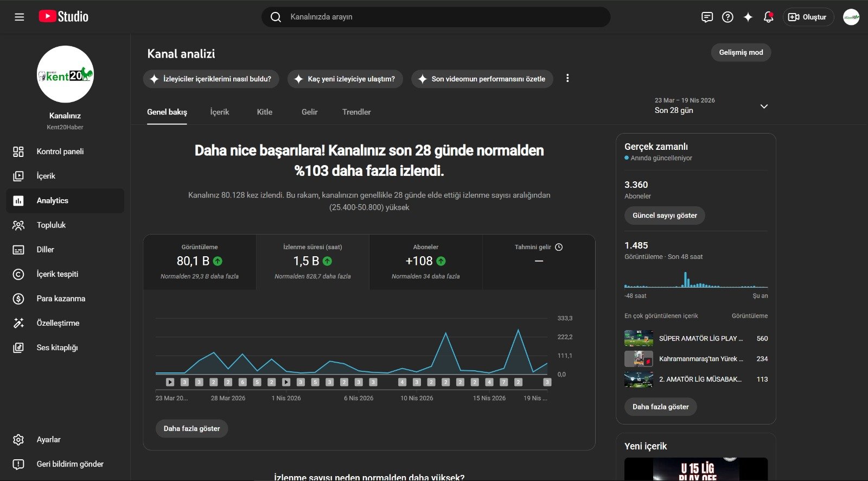Open the help question mark icon
The width and height of the screenshot is (868, 481).
coord(727,17)
